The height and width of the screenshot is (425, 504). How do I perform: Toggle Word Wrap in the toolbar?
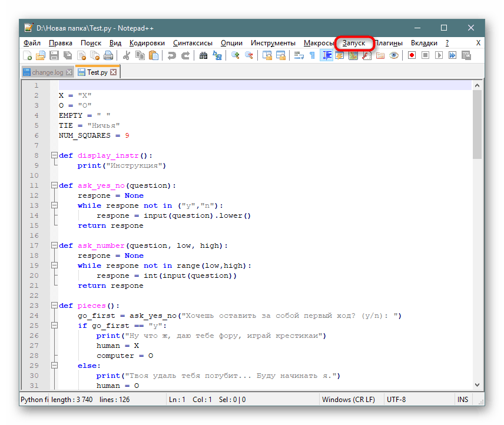click(299, 55)
